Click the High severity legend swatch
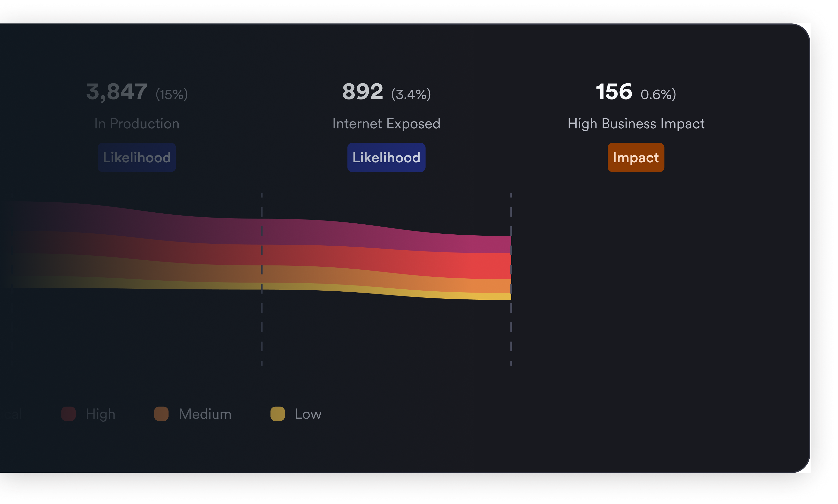Image resolution: width=838 pixels, height=504 pixels. point(68,414)
